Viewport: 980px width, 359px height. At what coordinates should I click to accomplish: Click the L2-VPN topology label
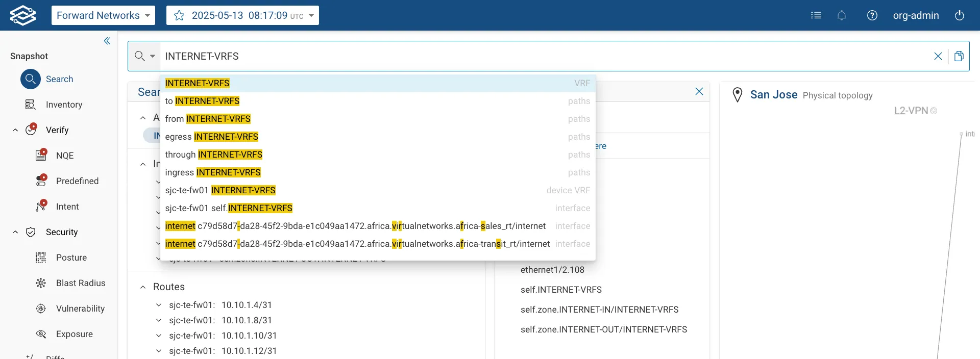click(x=911, y=111)
